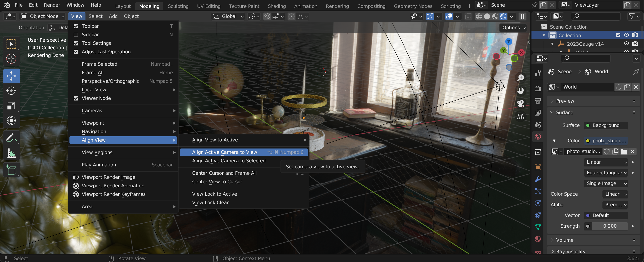Open the Output properties tab
This screenshot has height=262, width=644.
pyautogui.click(x=538, y=100)
